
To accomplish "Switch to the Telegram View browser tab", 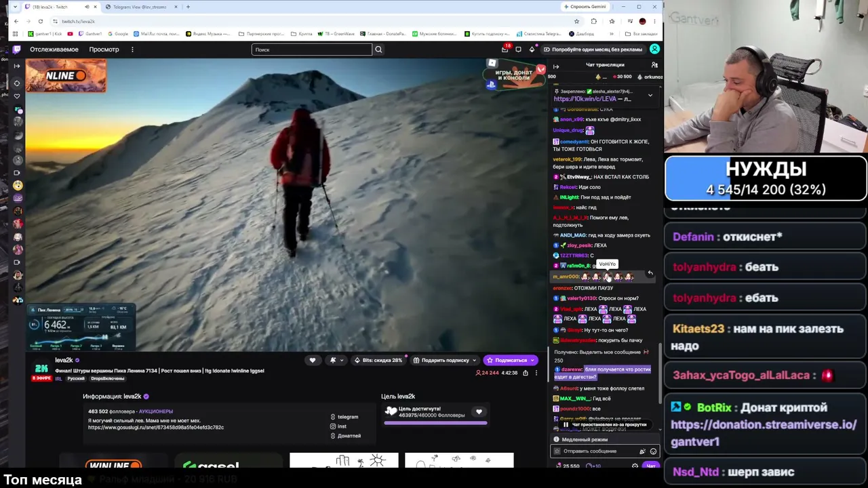I will pyautogui.click(x=142, y=7).
